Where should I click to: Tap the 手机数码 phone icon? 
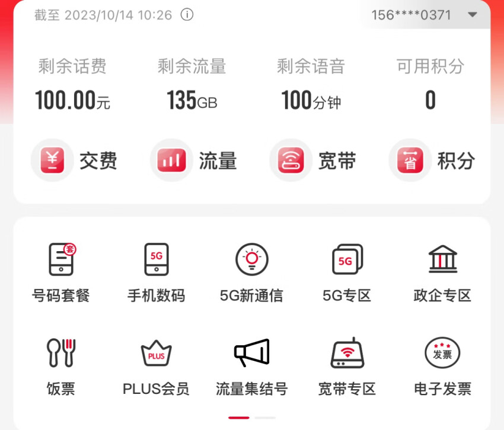157,259
